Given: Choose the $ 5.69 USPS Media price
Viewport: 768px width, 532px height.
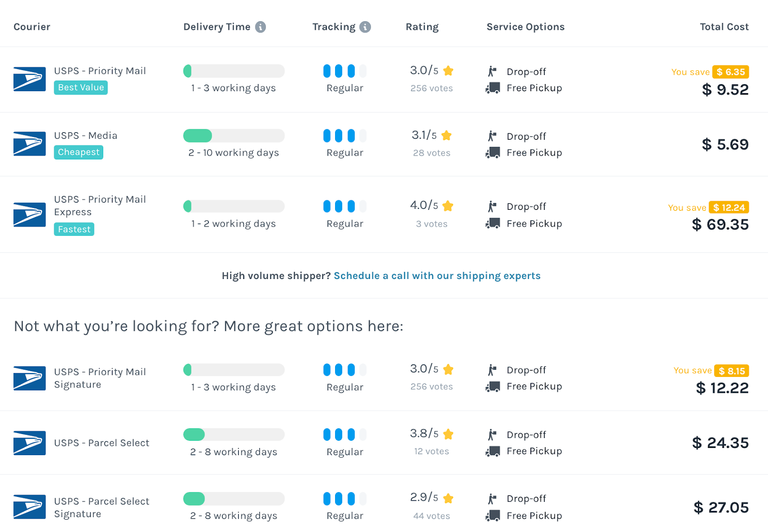Looking at the screenshot, I should click(725, 145).
